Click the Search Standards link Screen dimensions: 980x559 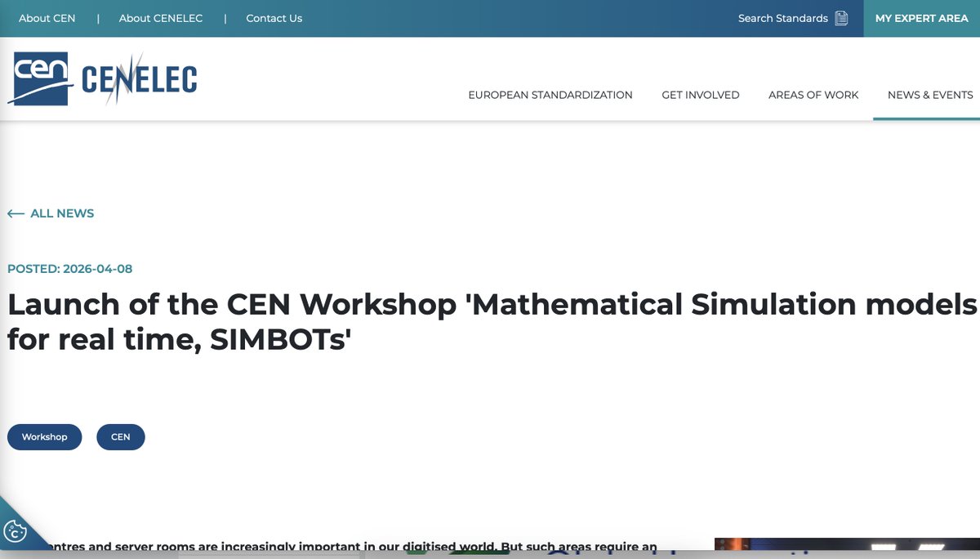[x=783, y=18]
